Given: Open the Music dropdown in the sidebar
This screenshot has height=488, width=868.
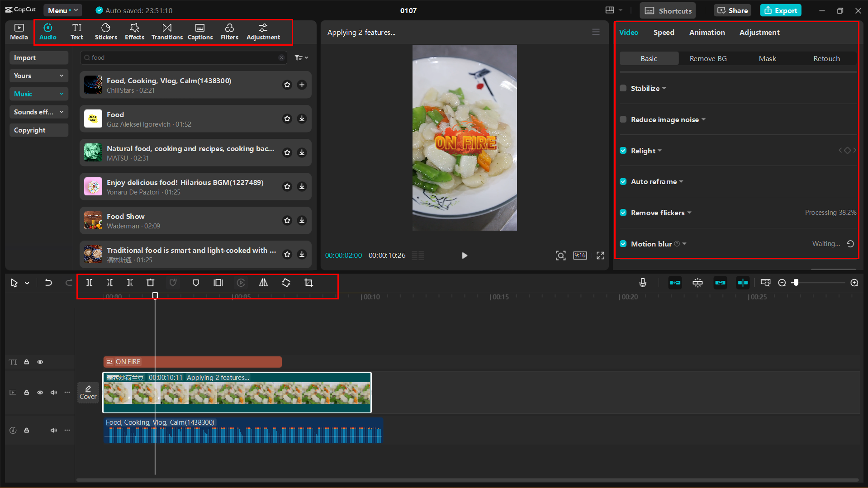Looking at the screenshot, I should pyautogui.click(x=38, y=94).
